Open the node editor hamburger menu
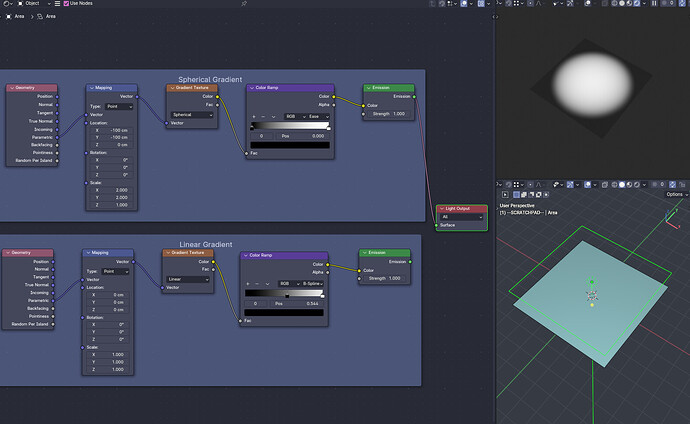Viewport: 690px width, 424px height. point(57,3)
